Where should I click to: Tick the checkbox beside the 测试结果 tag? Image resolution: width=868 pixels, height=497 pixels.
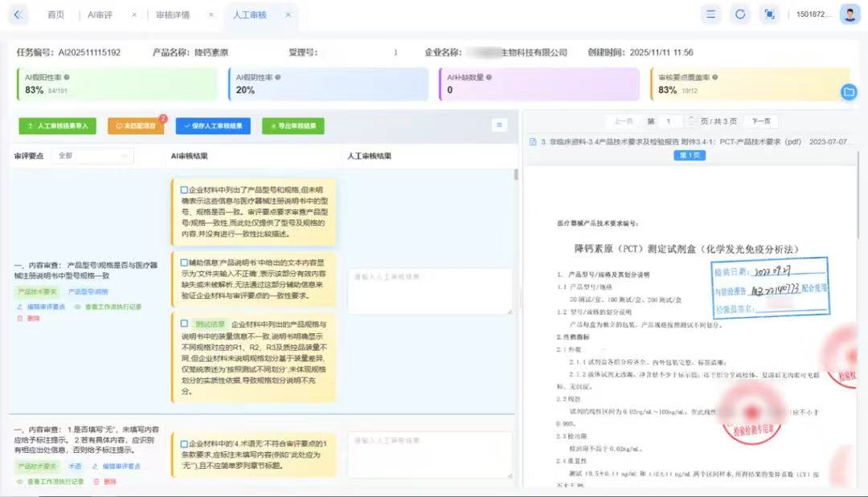tap(184, 324)
